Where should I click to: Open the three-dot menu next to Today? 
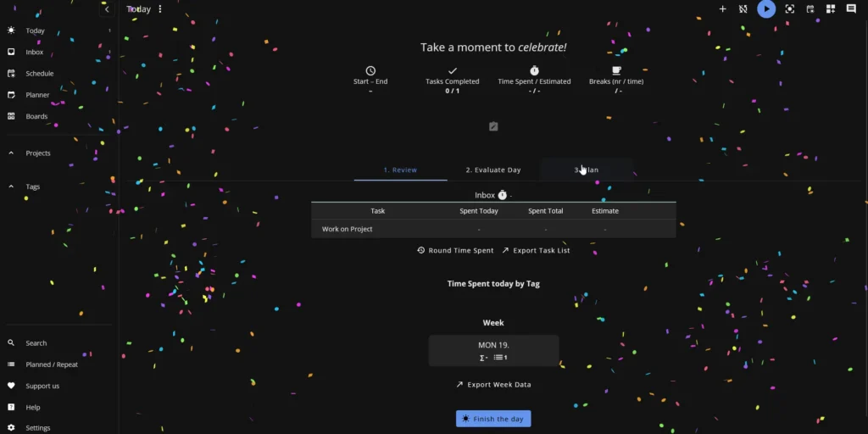(160, 9)
